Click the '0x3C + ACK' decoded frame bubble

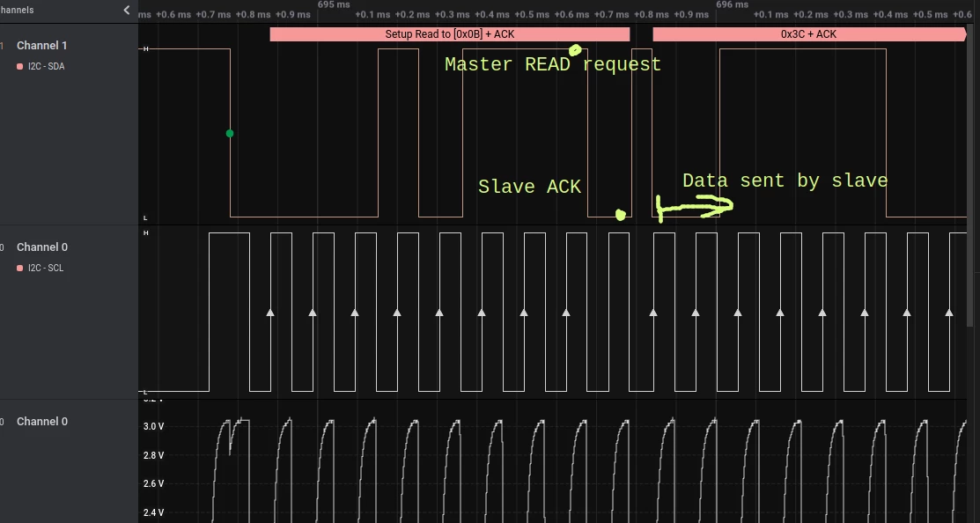[x=809, y=34]
